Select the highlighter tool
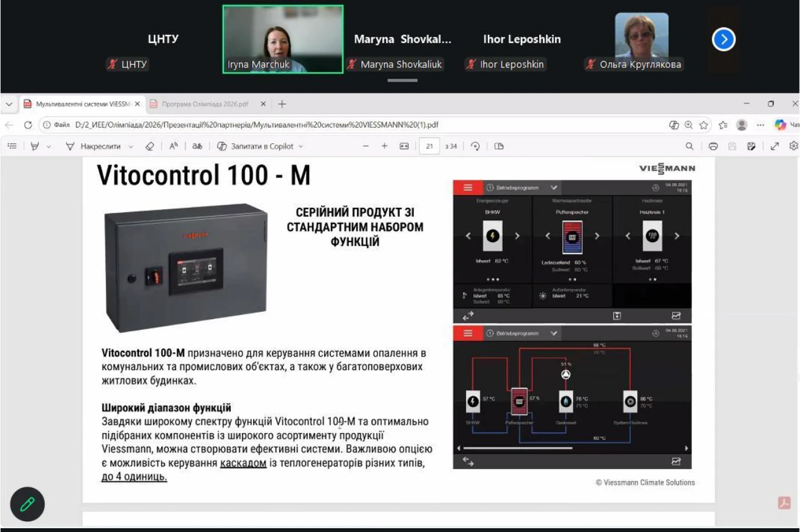This screenshot has height=532, width=800. click(35, 146)
